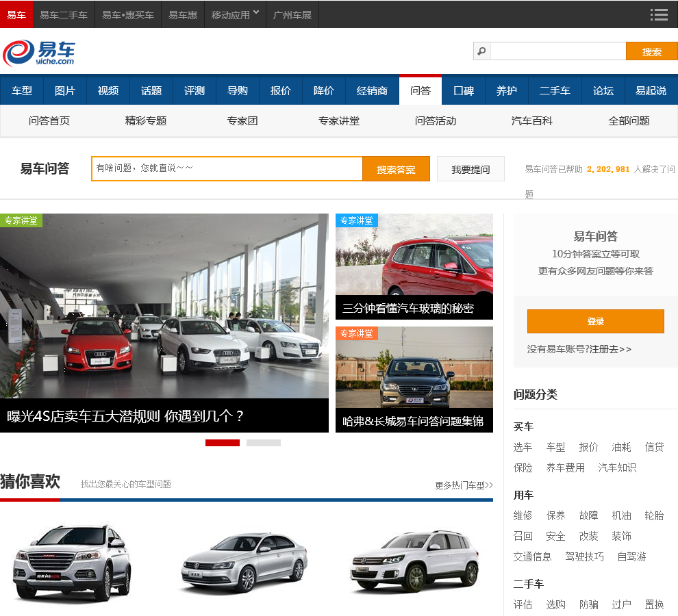
Task: Click the Yiche.com logo
Action: click(39, 53)
